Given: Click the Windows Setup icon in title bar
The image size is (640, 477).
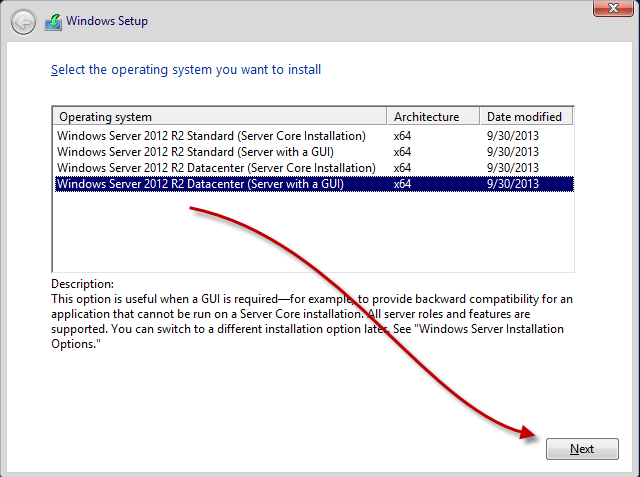Looking at the screenshot, I should click(53, 22).
